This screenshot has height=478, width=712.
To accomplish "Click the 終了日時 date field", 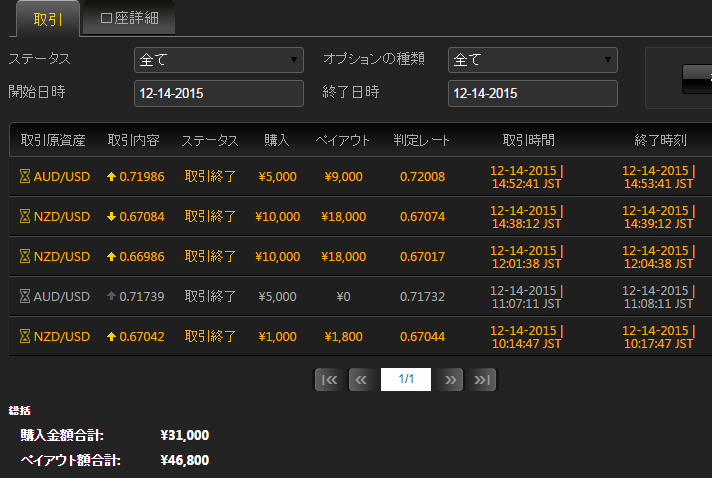I will tap(533, 94).
